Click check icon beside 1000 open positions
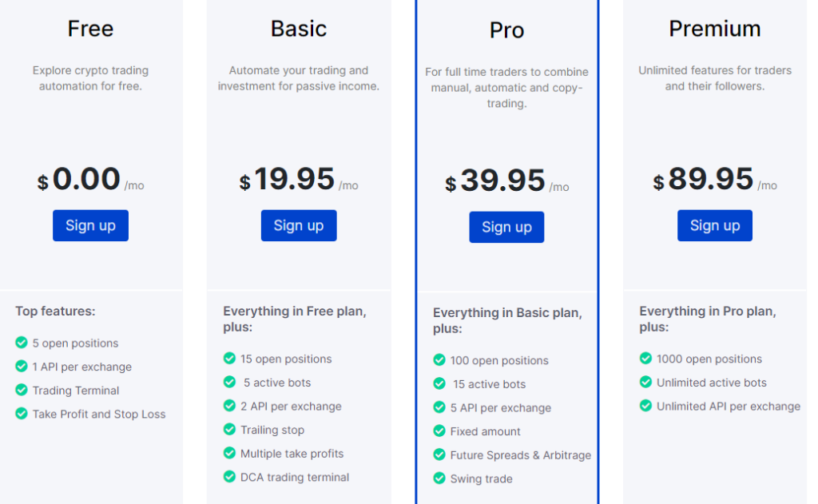The width and height of the screenshot is (818, 504). (x=645, y=359)
